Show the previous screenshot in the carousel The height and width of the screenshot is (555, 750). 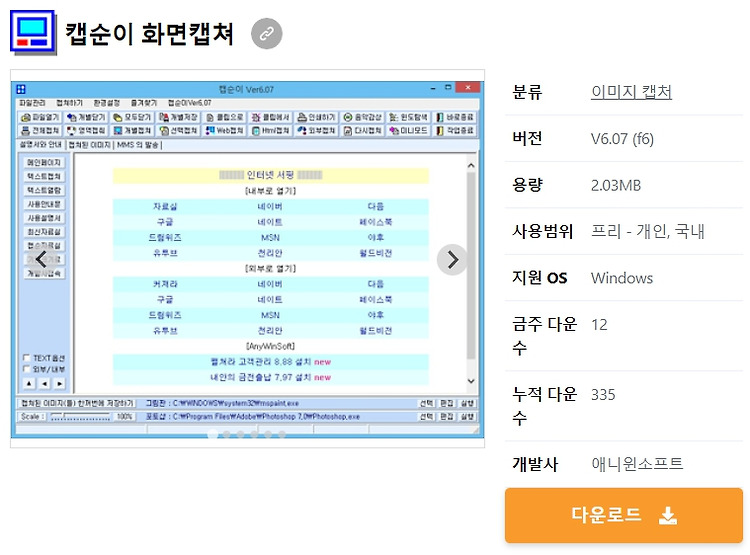pyautogui.click(x=42, y=259)
